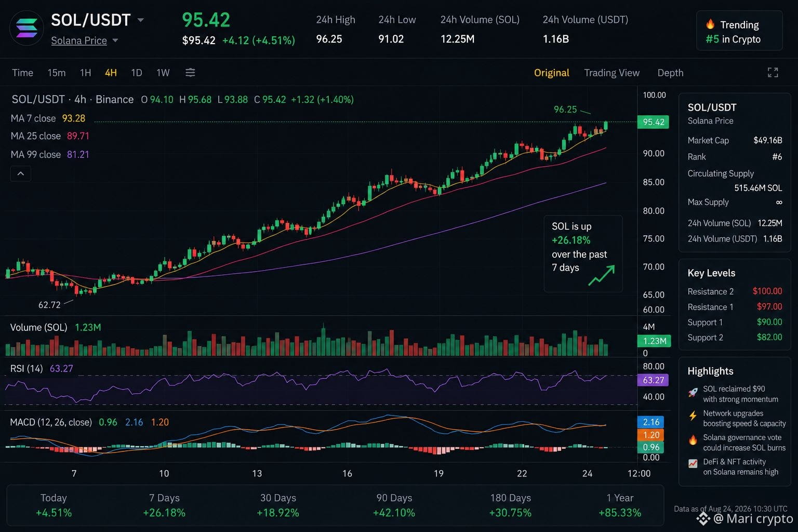Viewport: 798px width, 532px height.
Task: Select the 4H interval
Action: click(x=111, y=73)
